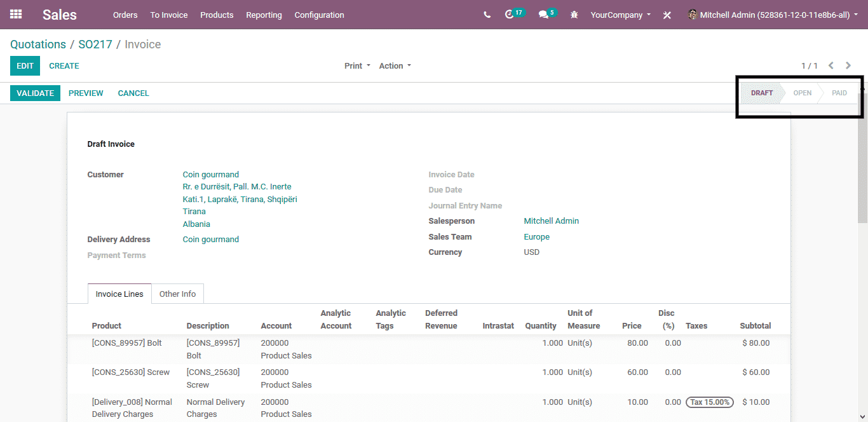Expand the YourCompany dropdown

tap(620, 15)
